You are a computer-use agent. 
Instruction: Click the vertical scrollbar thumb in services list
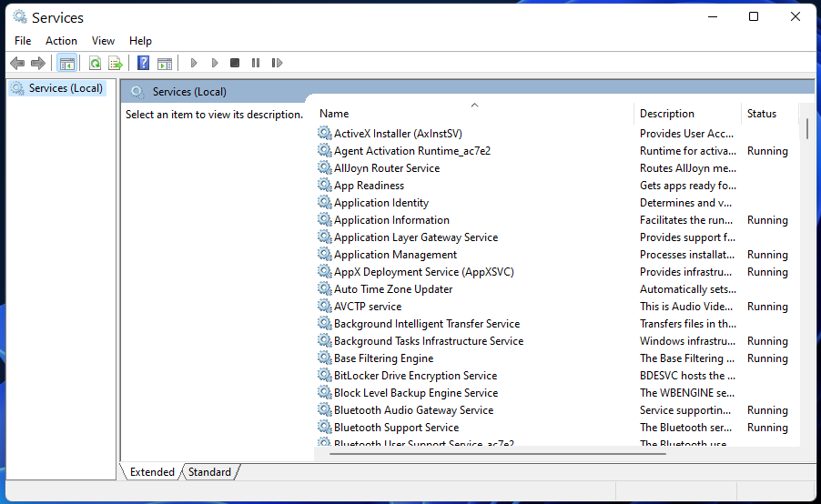click(x=806, y=129)
